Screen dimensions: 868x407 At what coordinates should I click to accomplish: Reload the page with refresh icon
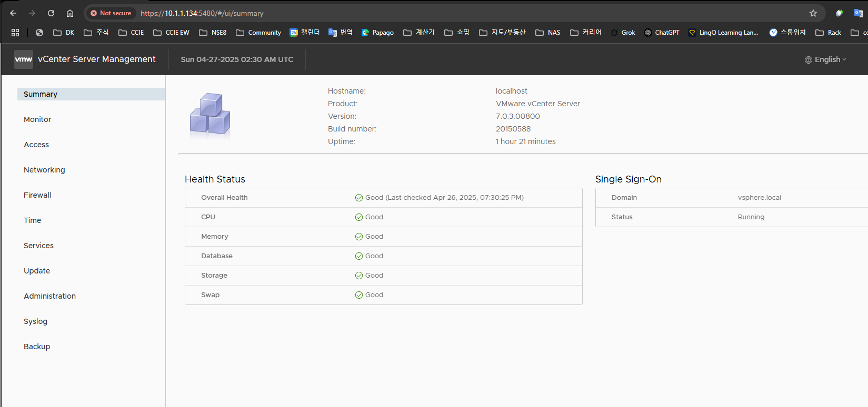(51, 13)
